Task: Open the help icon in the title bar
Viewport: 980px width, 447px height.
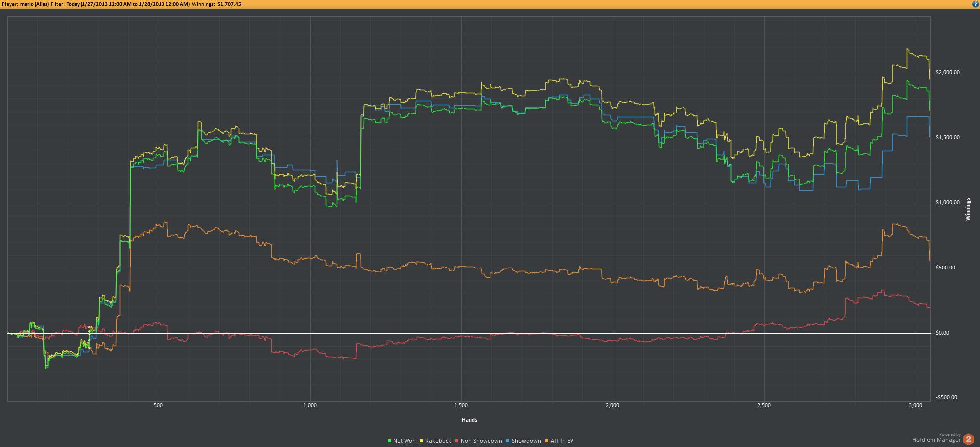Action: click(x=976, y=4)
